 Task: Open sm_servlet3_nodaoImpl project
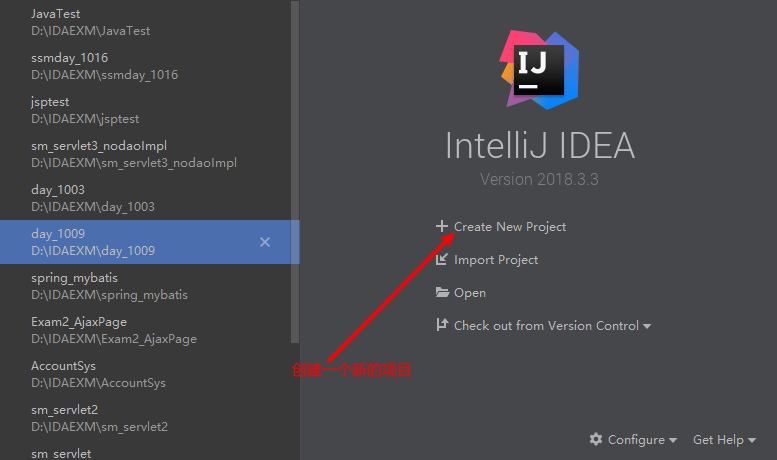pos(130,154)
